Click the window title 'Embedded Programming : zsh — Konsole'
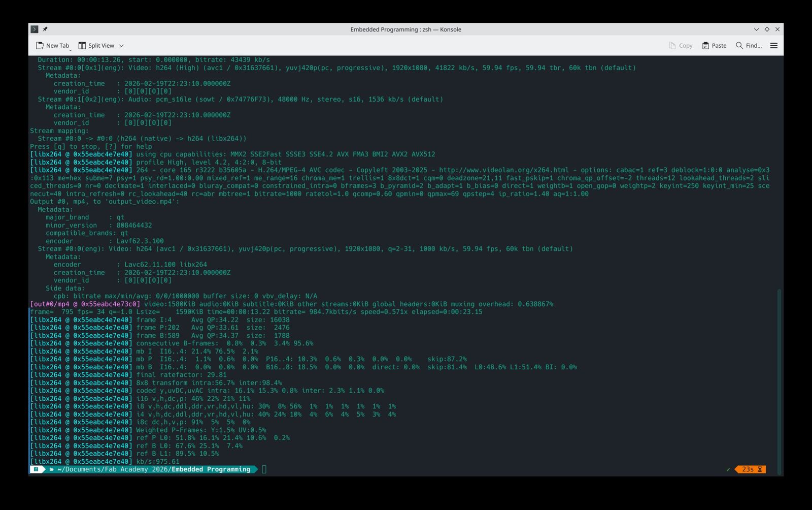This screenshot has width=812, height=510. [405, 29]
